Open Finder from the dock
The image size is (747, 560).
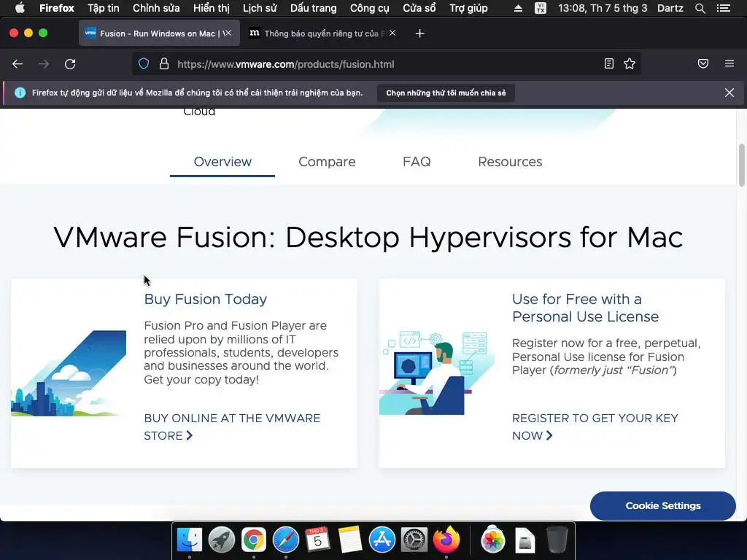[190, 540]
